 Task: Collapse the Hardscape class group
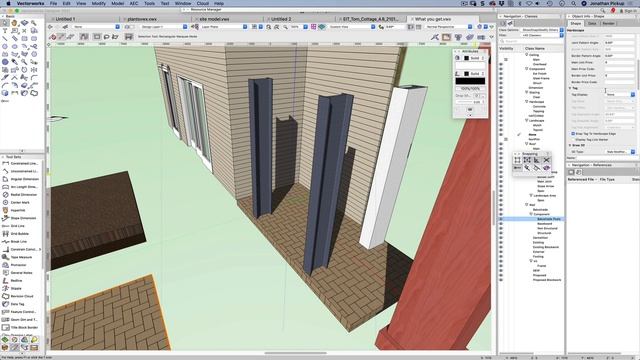click(x=527, y=102)
